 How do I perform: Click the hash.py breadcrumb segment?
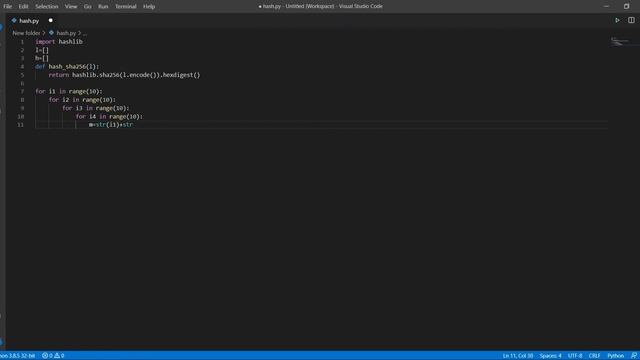[66, 33]
